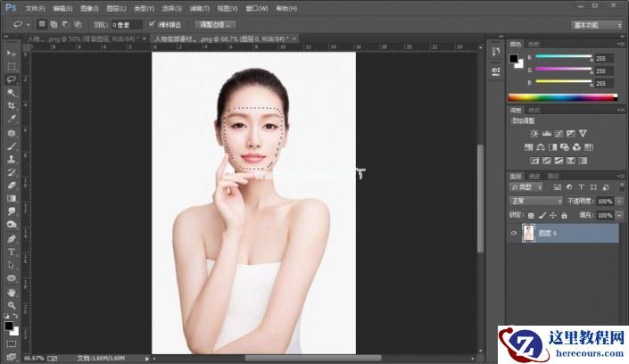
Task: Open the Color panel flyout menu
Action: click(621, 44)
